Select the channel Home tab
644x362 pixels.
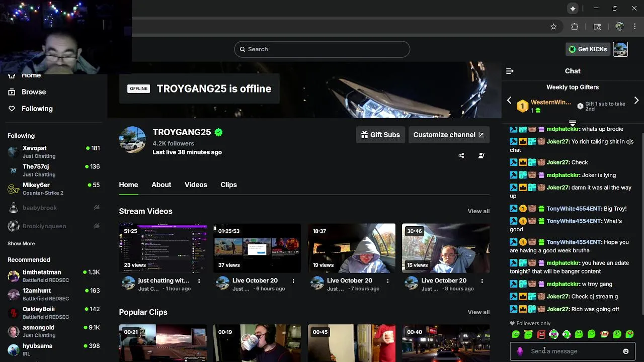[128, 185]
